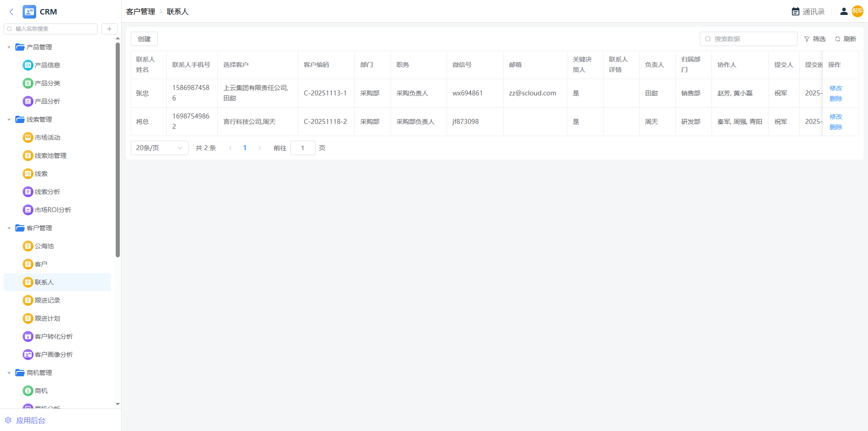Click the back arrow next to CRM
This screenshot has height=431, width=868.
tap(12, 12)
